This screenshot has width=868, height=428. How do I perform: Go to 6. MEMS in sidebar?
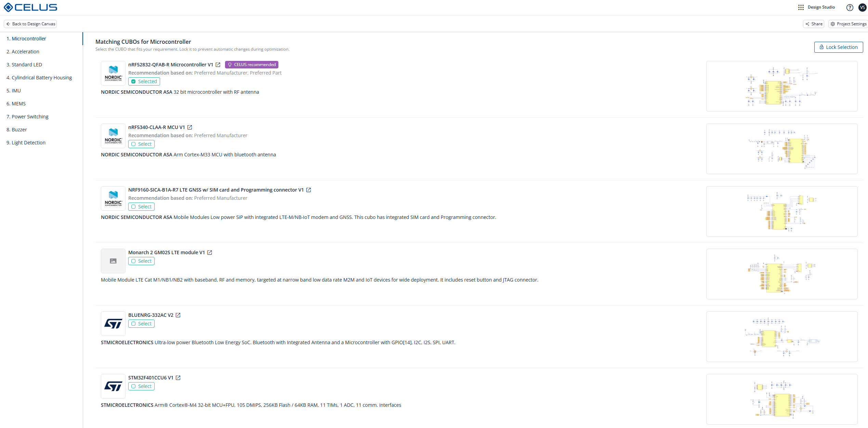[x=41, y=104]
